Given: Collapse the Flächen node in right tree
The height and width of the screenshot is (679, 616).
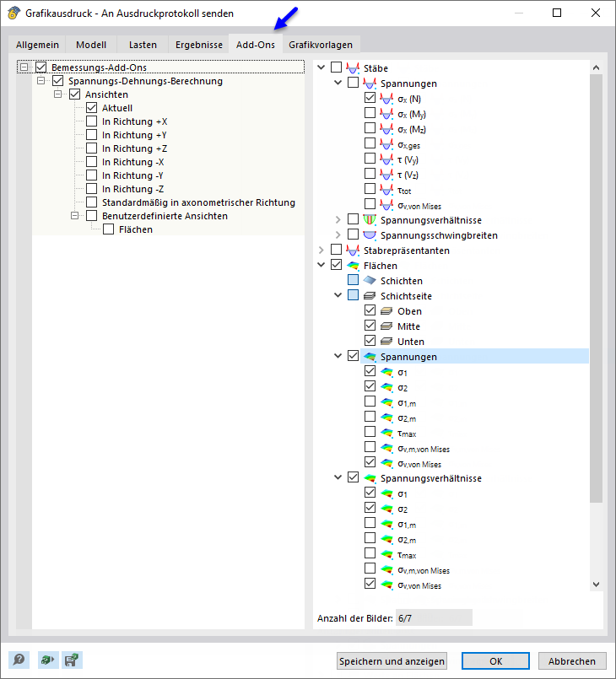Looking at the screenshot, I should click(321, 265).
